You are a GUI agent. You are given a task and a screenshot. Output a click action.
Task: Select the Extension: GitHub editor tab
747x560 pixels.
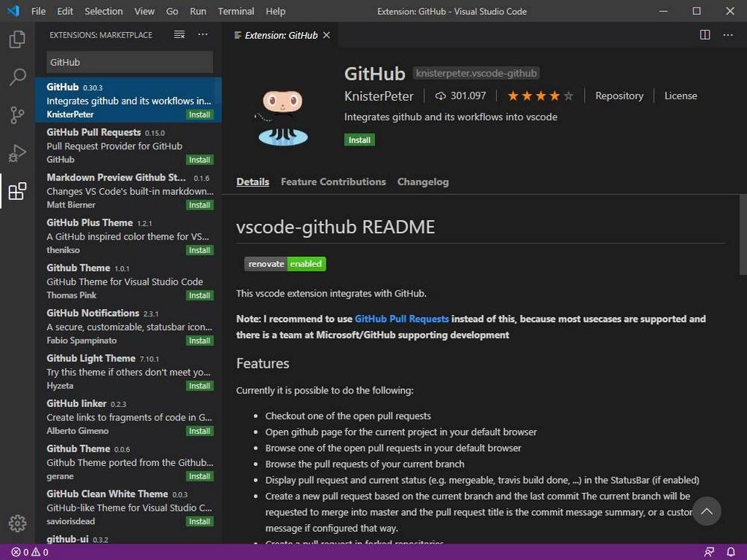280,35
